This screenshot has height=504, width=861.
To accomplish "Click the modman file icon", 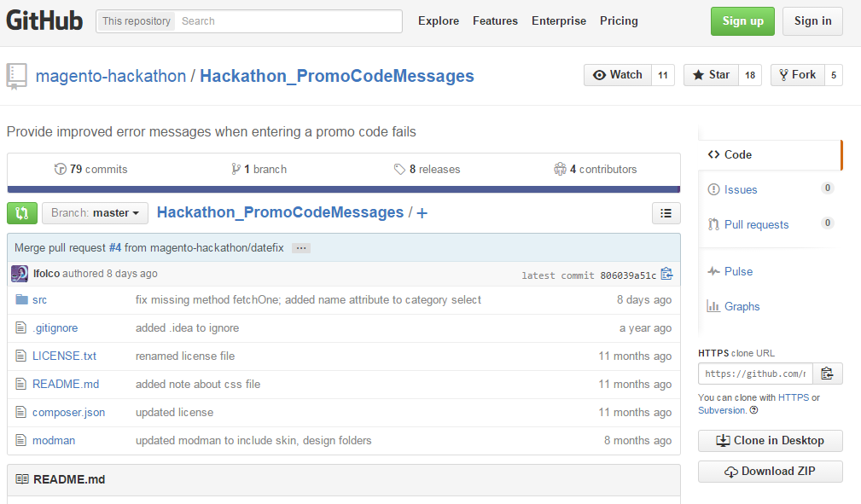I will tap(20, 440).
